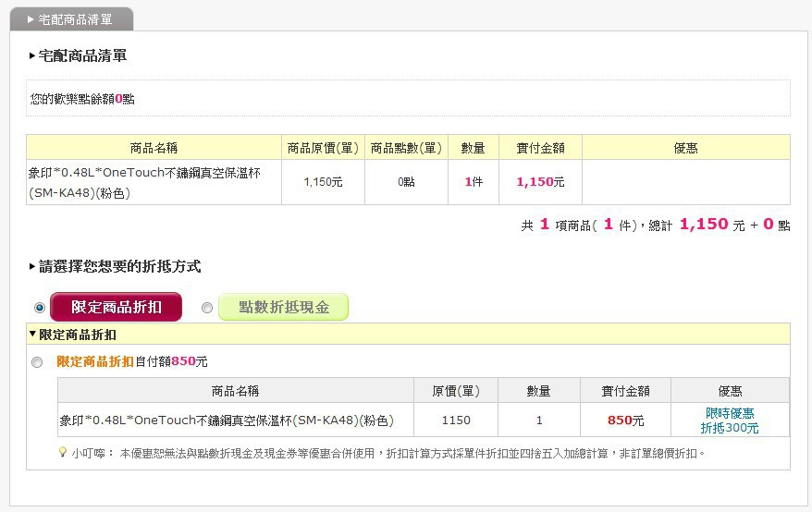Click the 優惠 header in upper table
The width and height of the screenshot is (812, 512).
685,148
